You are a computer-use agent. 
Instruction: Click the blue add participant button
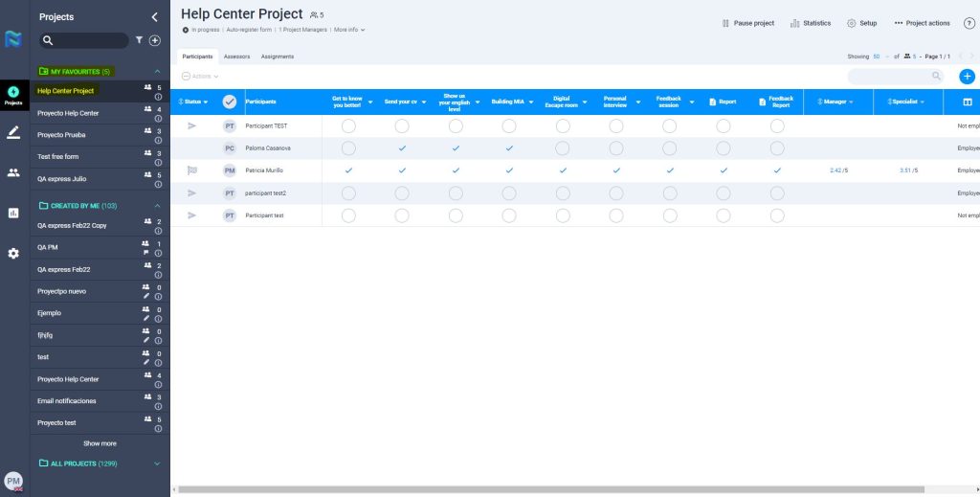pyautogui.click(x=967, y=77)
